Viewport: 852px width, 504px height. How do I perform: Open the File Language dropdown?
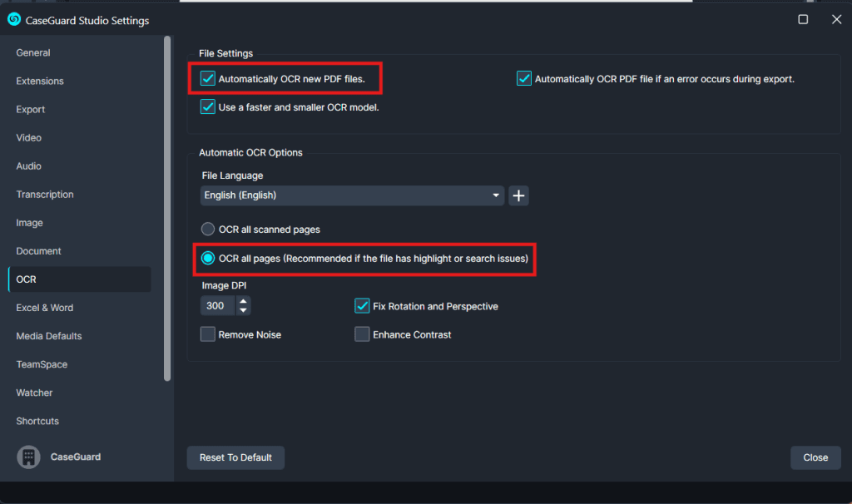click(x=353, y=195)
